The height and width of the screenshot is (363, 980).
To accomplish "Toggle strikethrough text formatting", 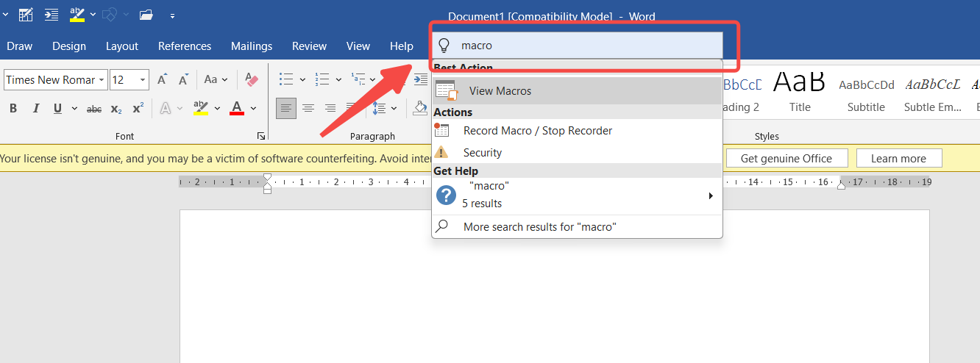I will click(94, 109).
